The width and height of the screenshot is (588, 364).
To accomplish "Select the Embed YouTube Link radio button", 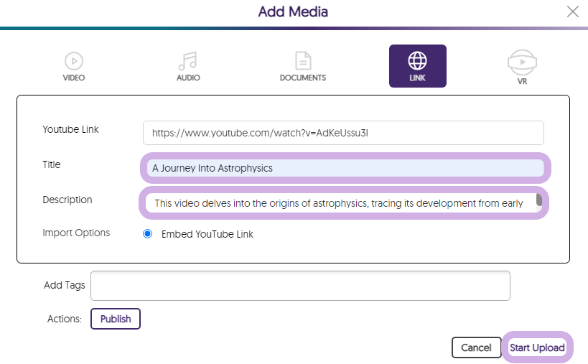I will (148, 234).
